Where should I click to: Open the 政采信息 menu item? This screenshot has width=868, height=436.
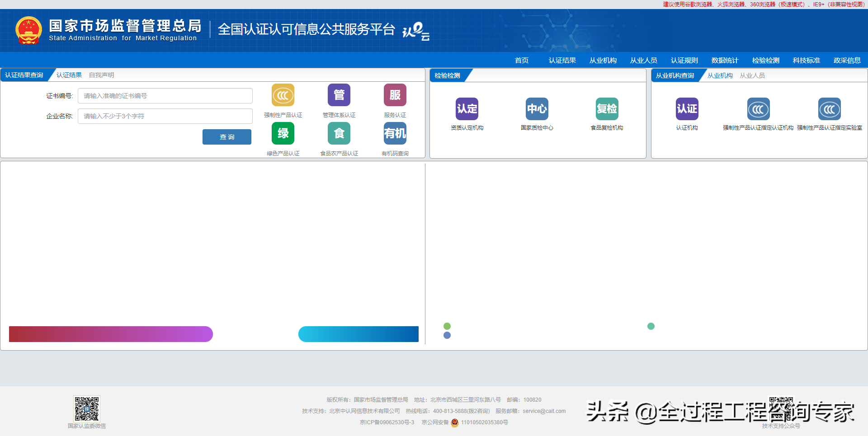click(x=847, y=60)
